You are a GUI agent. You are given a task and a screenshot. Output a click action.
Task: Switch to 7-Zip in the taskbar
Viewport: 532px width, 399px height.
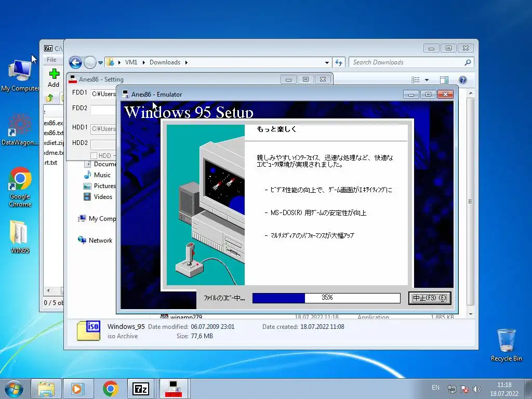click(141, 389)
